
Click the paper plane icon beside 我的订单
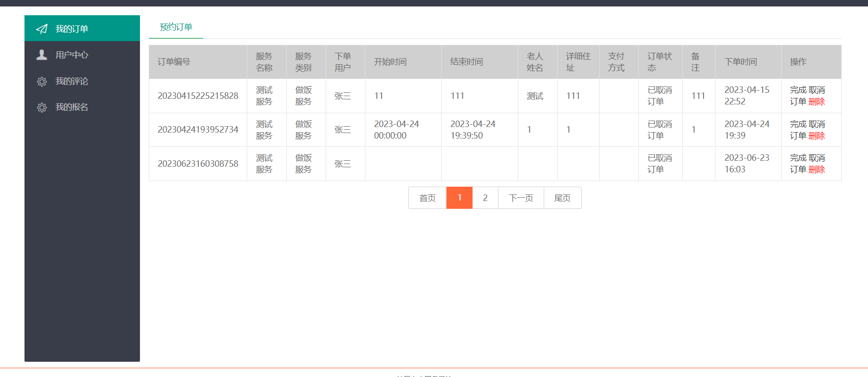[42, 29]
